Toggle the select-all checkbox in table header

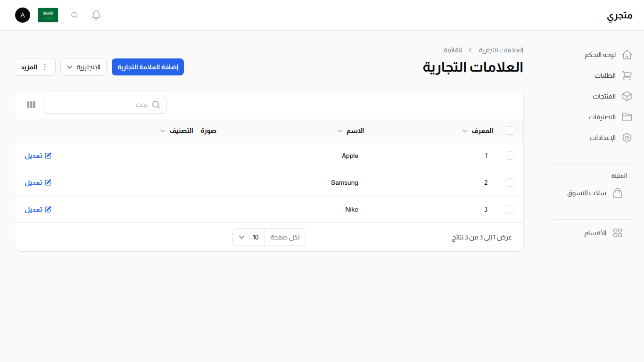pos(510,131)
